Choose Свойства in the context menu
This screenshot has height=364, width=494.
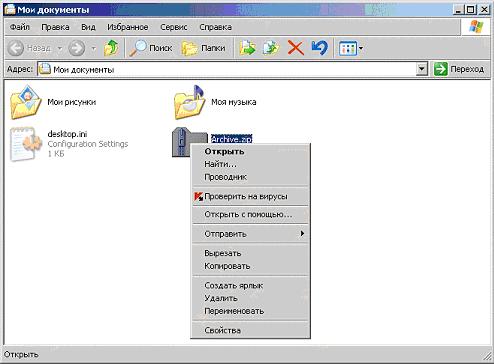coord(250,330)
